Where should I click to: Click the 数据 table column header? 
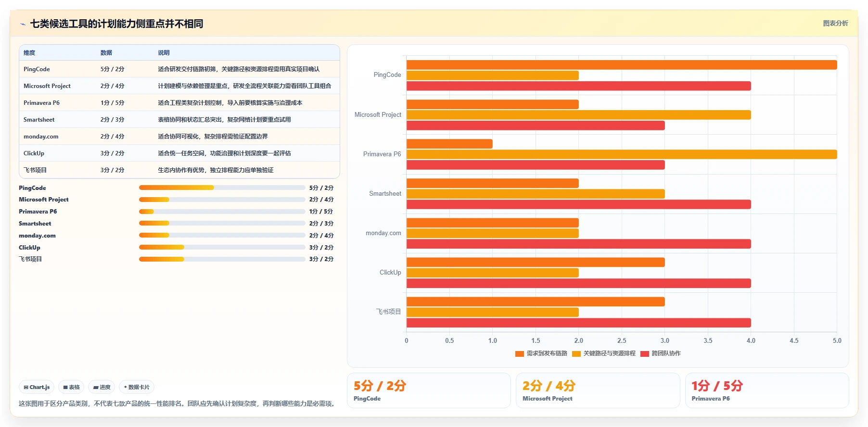click(106, 53)
